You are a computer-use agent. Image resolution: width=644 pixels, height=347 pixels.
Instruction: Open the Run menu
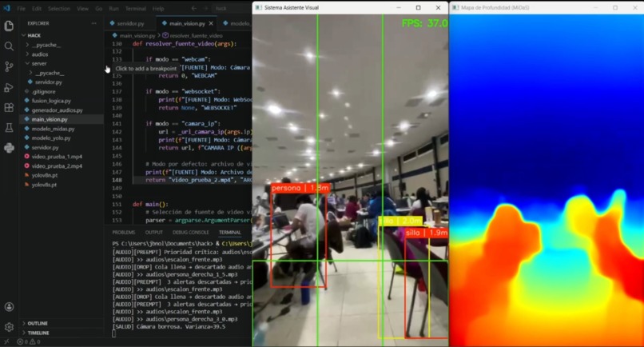pyautogui.click(x=113, y=8)
